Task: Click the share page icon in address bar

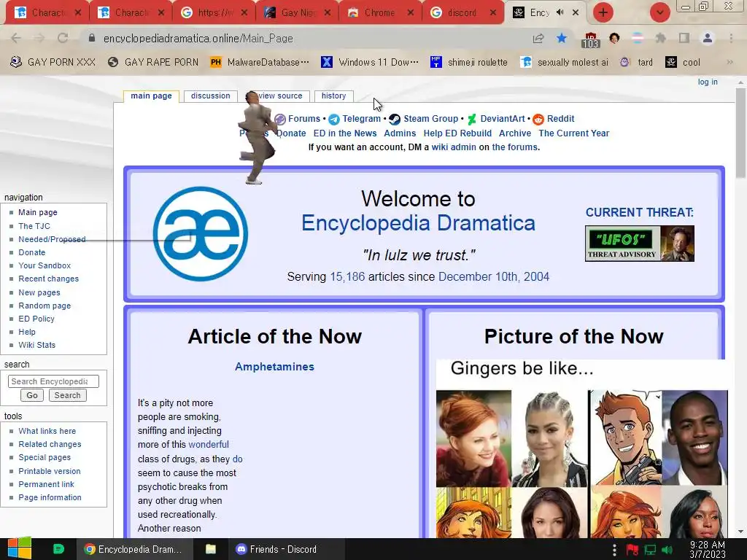Action: click(x=538, y=38)
